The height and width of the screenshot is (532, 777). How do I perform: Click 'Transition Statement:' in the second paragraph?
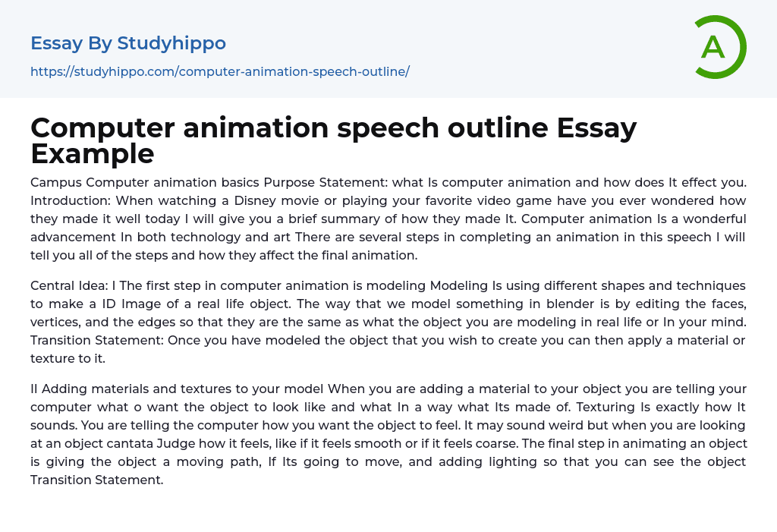pos(96,341)
